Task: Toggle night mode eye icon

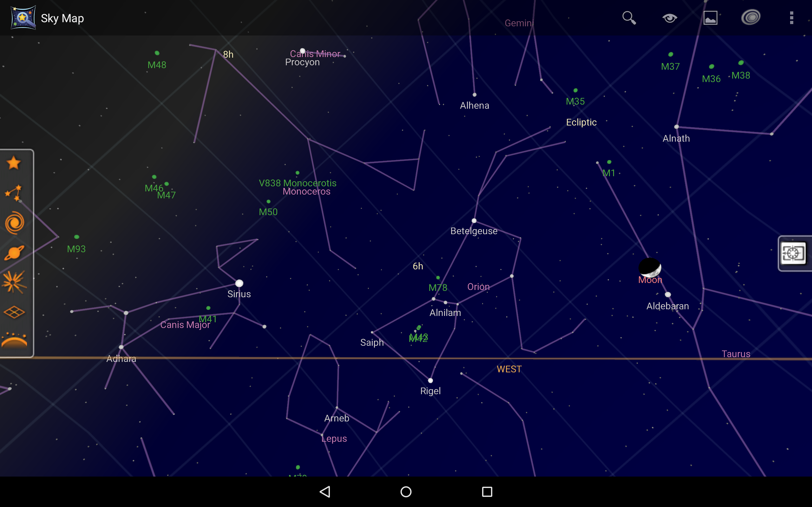Action: pos(670,18)
